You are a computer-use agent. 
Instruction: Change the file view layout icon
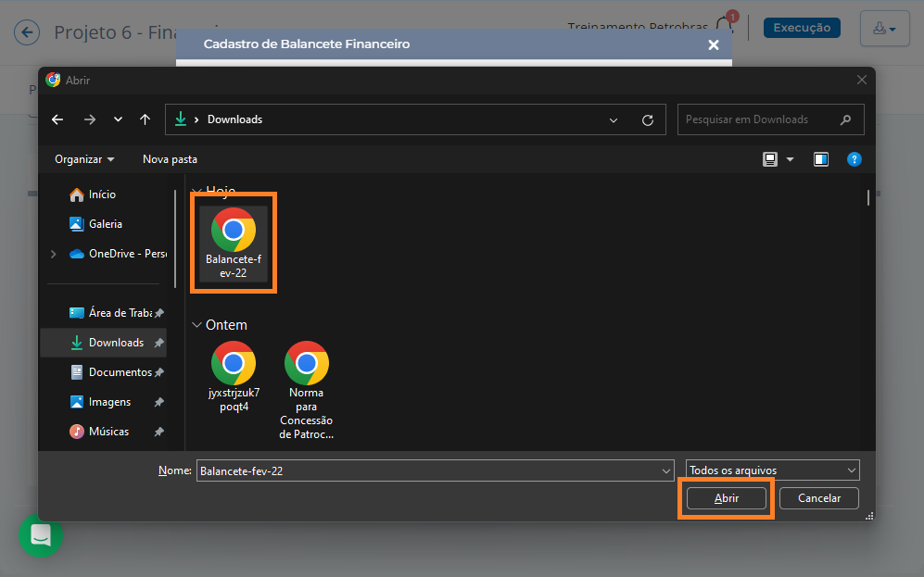coord(770,159)
